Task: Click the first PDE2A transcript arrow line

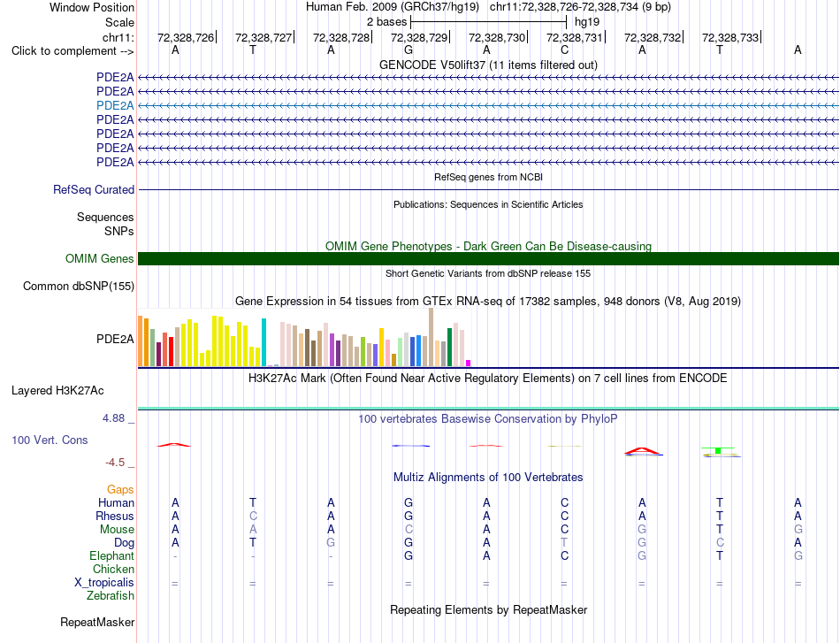Action: point(488,78)
